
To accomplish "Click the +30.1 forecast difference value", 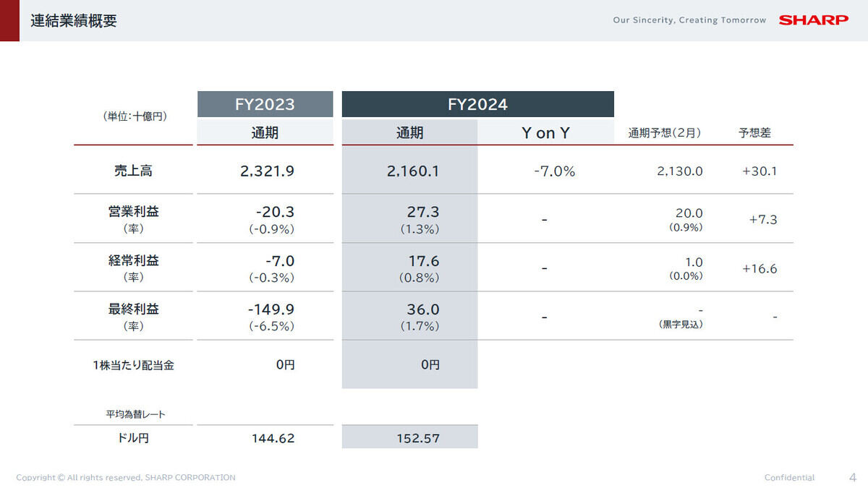I will point(759,171).
